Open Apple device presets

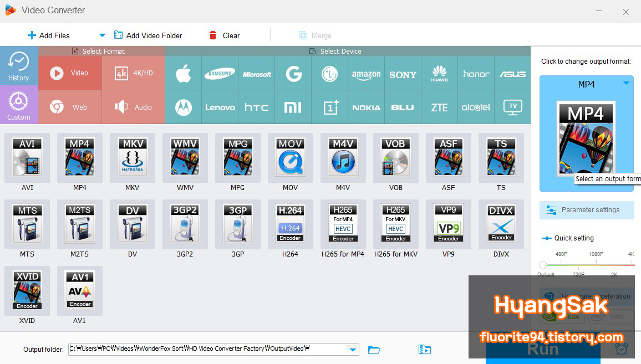pyautogui.click(x=184, y=74)
